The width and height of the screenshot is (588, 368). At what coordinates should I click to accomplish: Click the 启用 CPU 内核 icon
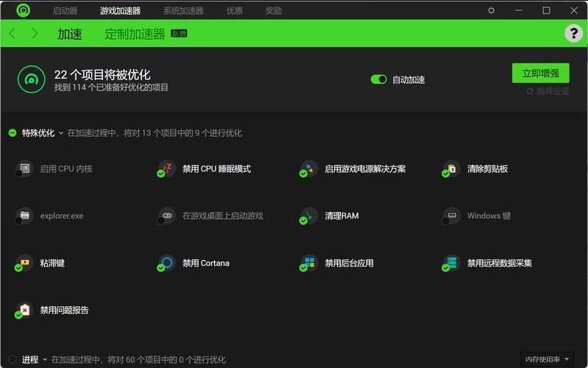click(x=24, y=169)
